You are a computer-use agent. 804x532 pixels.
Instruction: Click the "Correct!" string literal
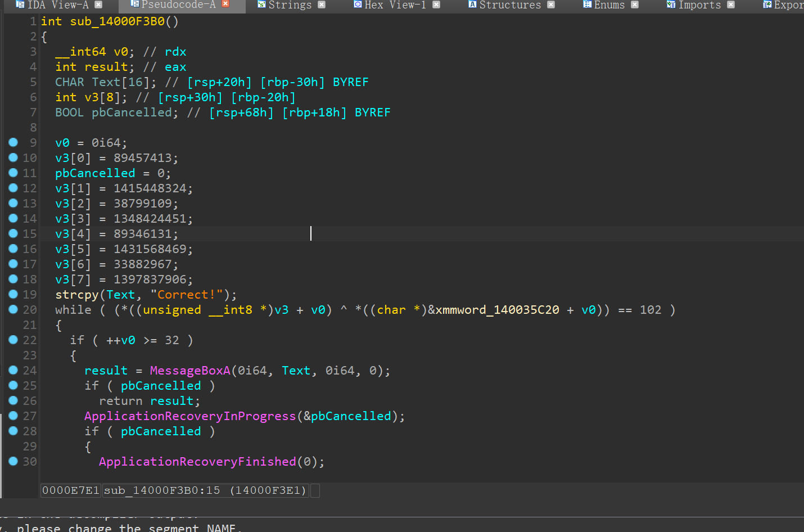click(187, 295)
